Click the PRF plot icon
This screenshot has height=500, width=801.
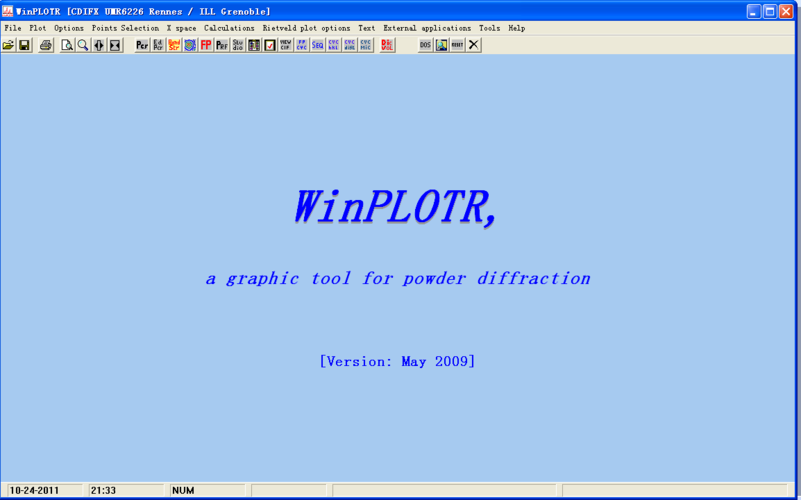coord(222,45)
